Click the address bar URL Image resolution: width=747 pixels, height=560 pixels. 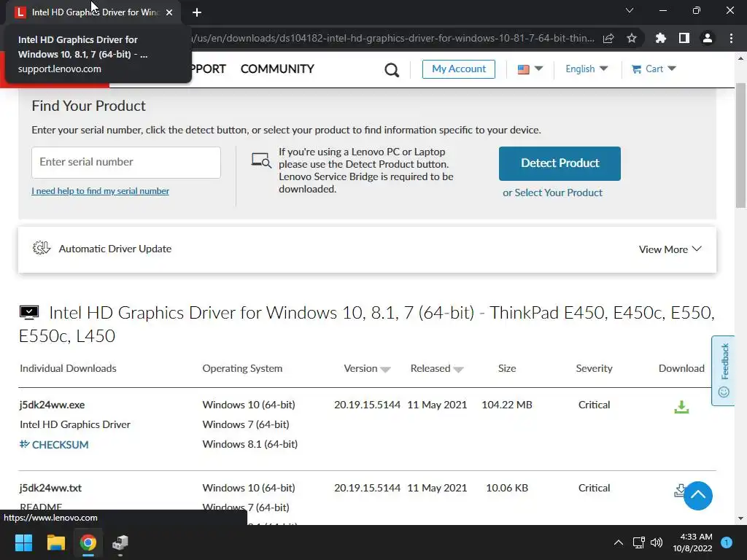pos(393,38)
